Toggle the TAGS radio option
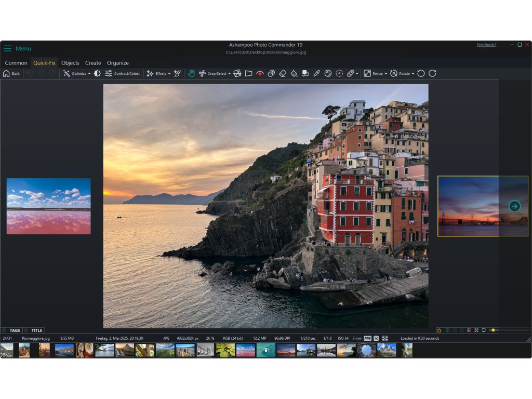Image resolution: width=532 pixels, height=399 pixels. click(x=4, y=330)
